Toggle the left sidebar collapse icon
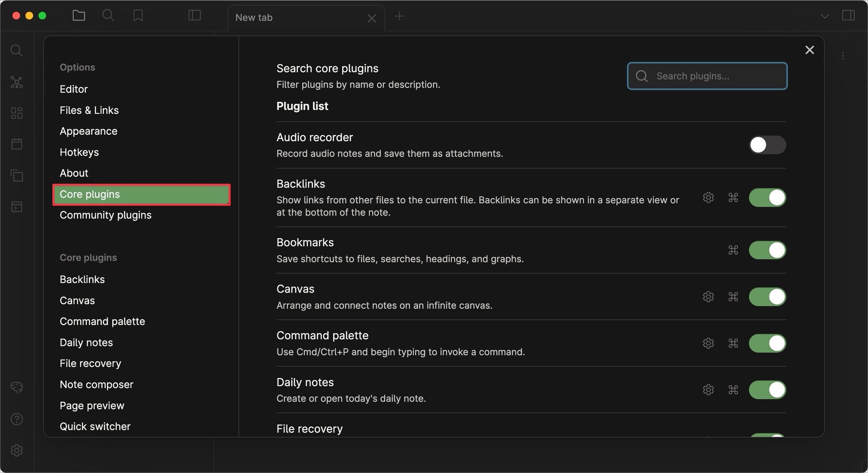This screenshot has width=868, height=473. click(x=194, y=15)
